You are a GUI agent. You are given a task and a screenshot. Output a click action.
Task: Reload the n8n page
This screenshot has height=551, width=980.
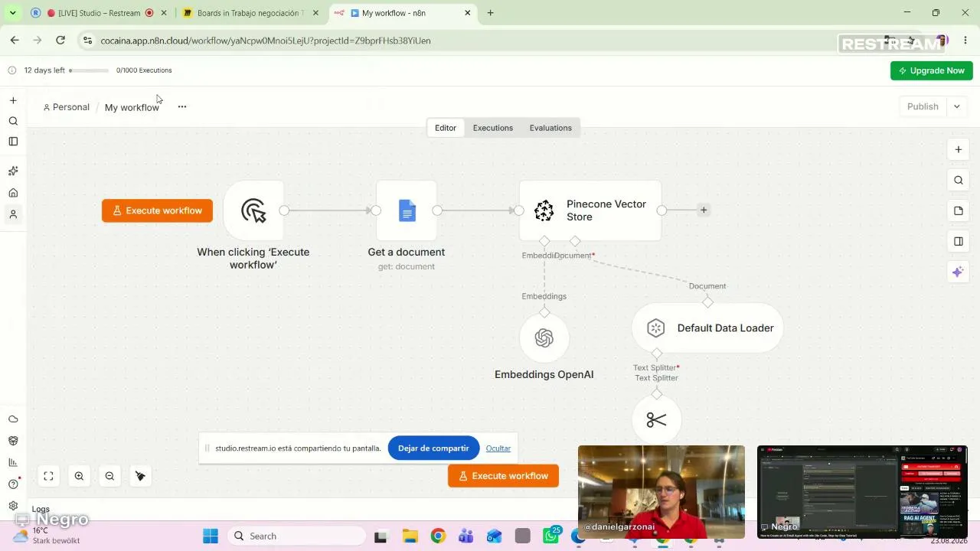tap(60, 41)
